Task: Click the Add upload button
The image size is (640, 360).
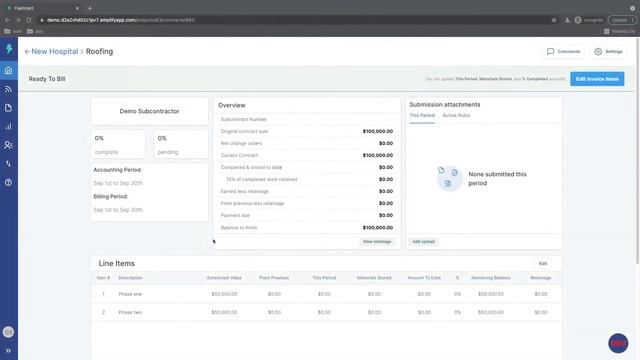Action: (x=423, y=242)
